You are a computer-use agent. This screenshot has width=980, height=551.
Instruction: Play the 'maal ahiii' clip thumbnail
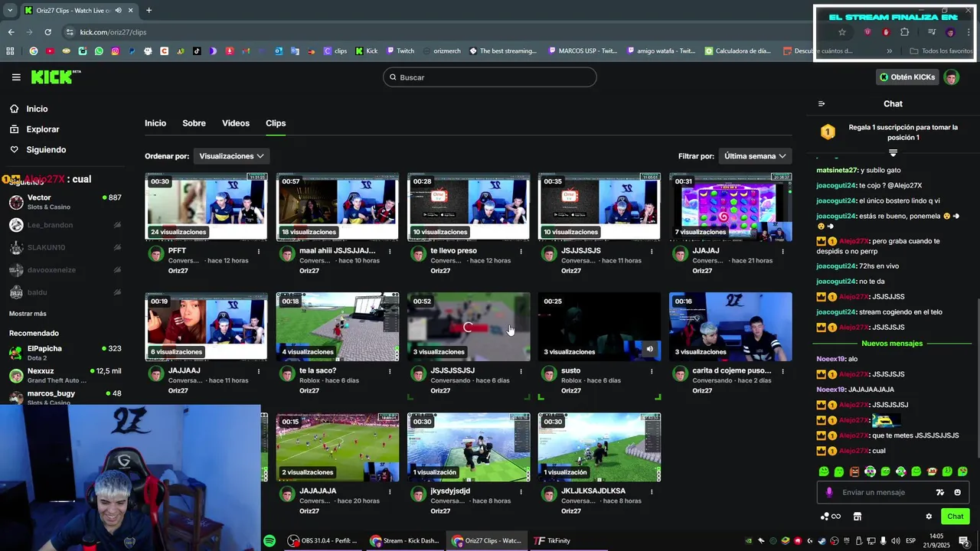(x=338, y=207)
